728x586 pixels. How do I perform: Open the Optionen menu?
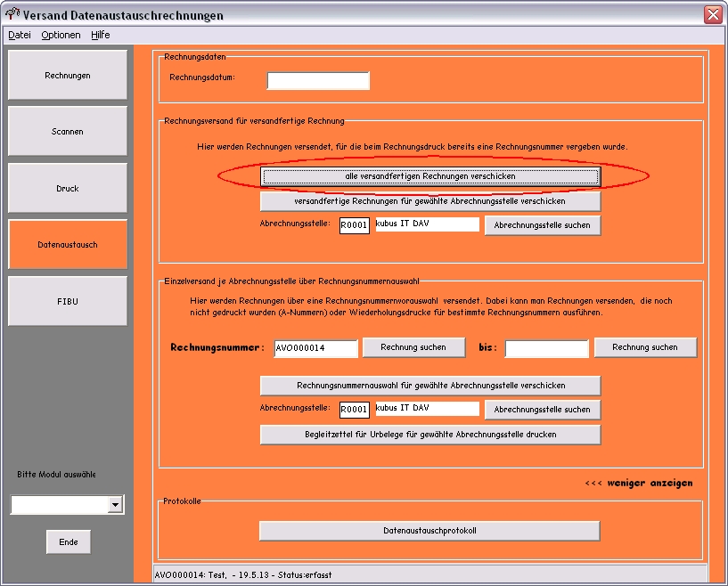pyautogui.click(x=61, y=35)
